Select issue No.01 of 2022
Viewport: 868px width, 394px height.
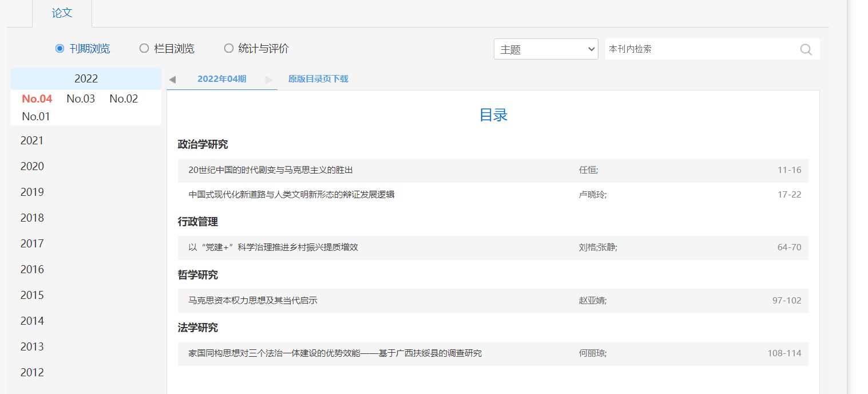click(x=36, y=117)
